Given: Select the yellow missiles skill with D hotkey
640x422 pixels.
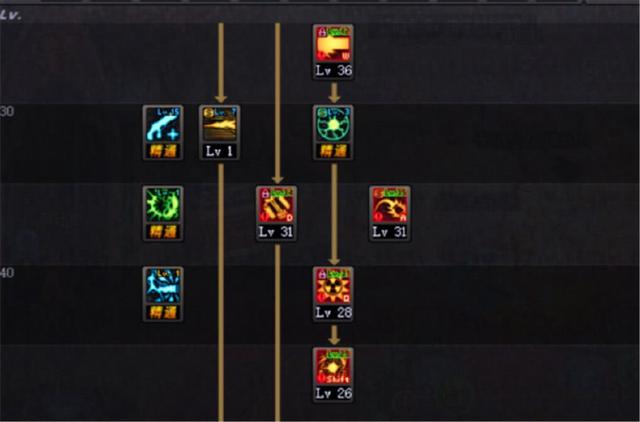Looking at the screenshot, I should 276,205.
